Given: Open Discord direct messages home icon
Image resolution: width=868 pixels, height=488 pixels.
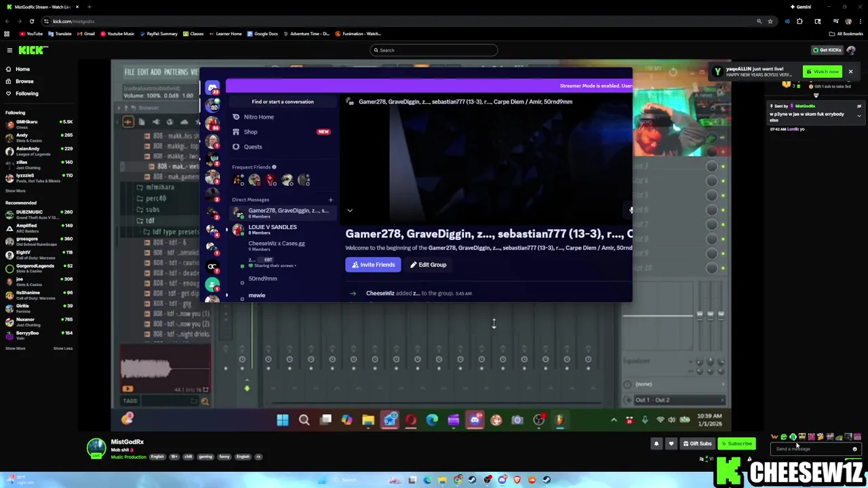Looking at the screenshot, I should coord(212,88).
